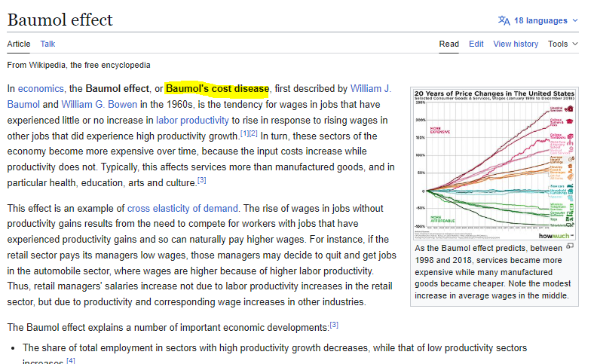594x364 pixels.
Task: Click the bullet about share of total employment
Action: [x=274, y=353]
